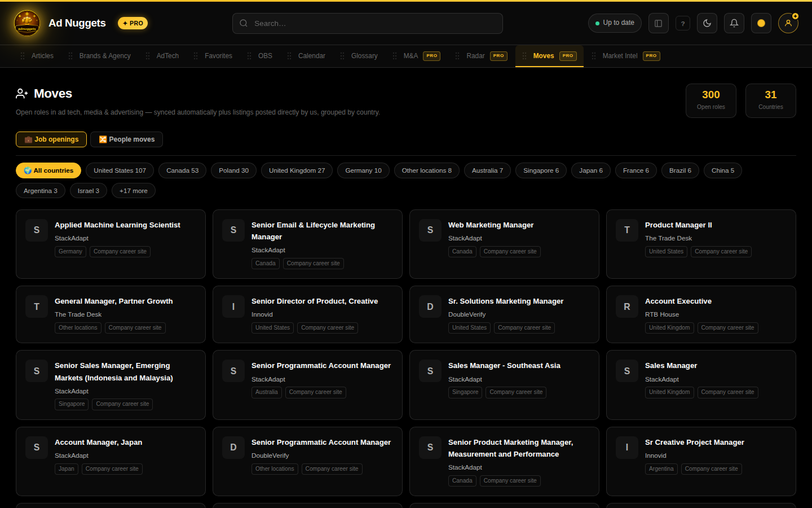Click the S avatar for Web Marketing Manager
This screenshot has height=508, width=812.
coord(430,230)
